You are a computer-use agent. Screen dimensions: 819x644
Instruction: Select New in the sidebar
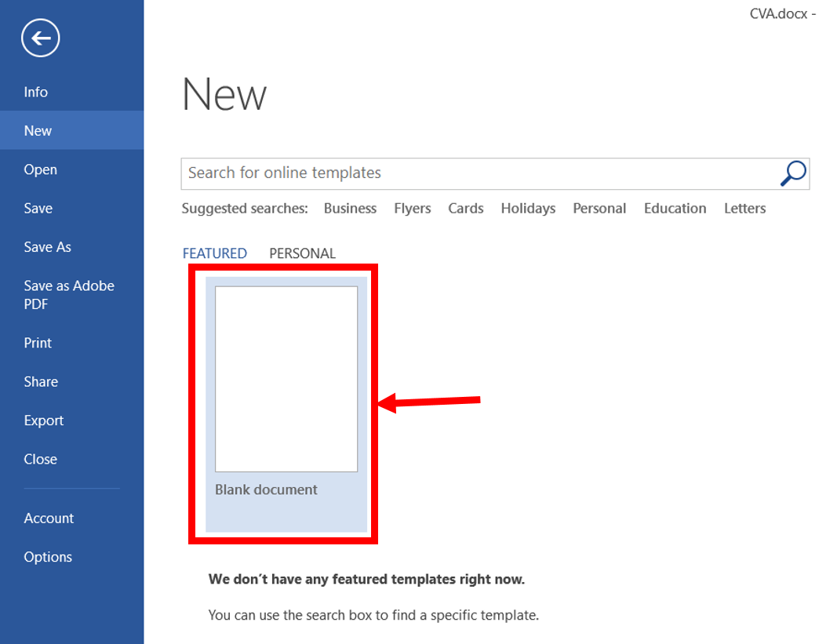coord(71,130)
